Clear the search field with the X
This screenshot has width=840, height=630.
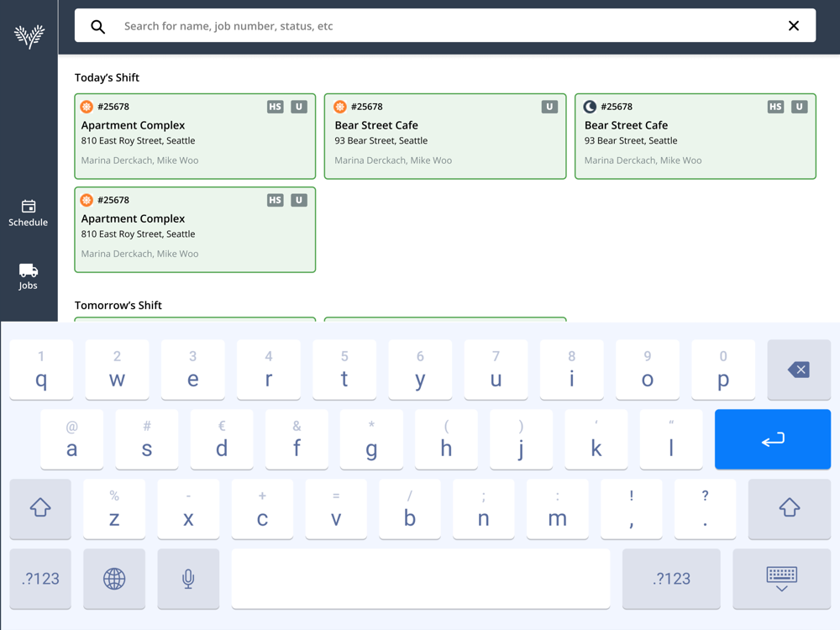(x=794, y=26)
